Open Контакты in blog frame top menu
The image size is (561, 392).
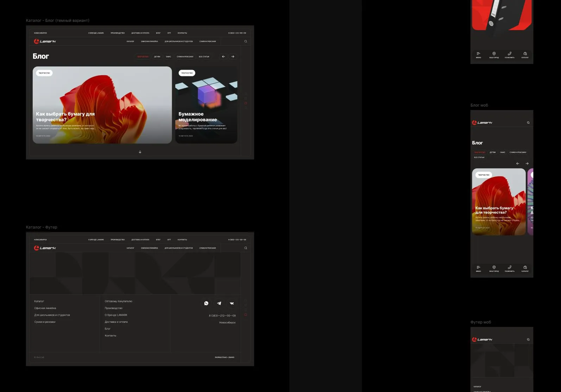[182, 33]
